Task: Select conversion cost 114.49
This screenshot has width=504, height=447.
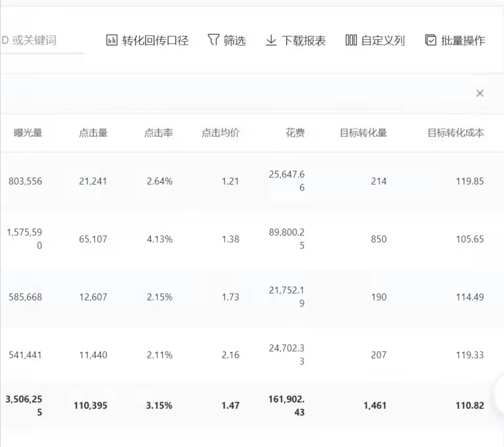Action: point(470,297)
